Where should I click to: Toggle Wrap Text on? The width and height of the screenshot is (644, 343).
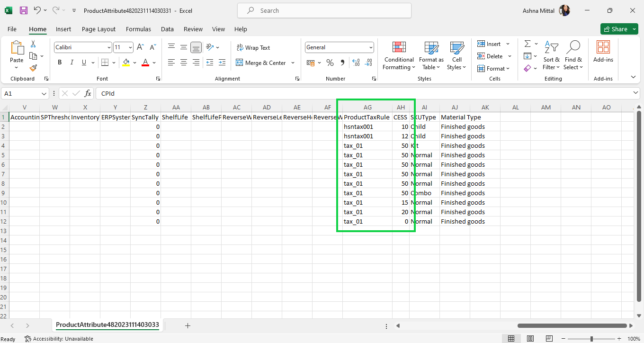(253, 47)
